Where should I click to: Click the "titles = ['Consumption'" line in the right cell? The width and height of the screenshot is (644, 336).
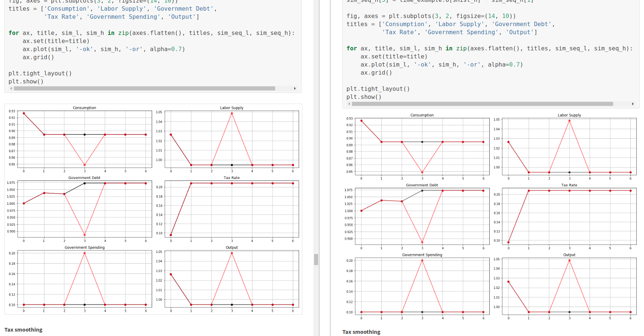[x=451, y=24]
